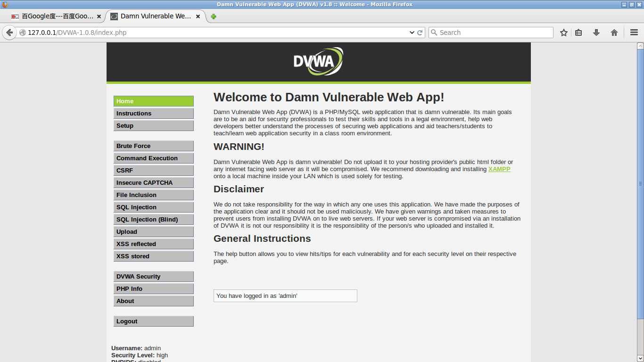This screenshot has height=362, width=644.
Task: Close the Damn Vulnerable Web App tab
Action: pyautogui.click(x=198, y=16)
